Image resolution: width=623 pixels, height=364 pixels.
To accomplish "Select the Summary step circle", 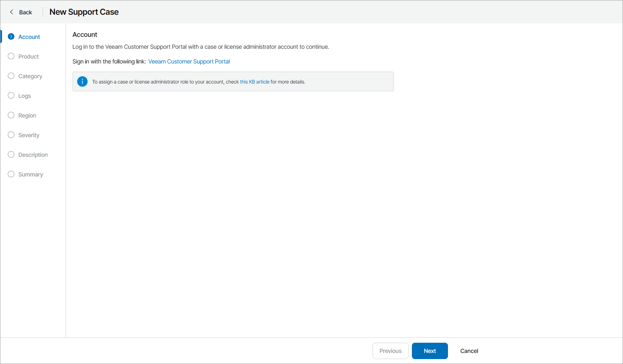I will [x=11, y=174].
